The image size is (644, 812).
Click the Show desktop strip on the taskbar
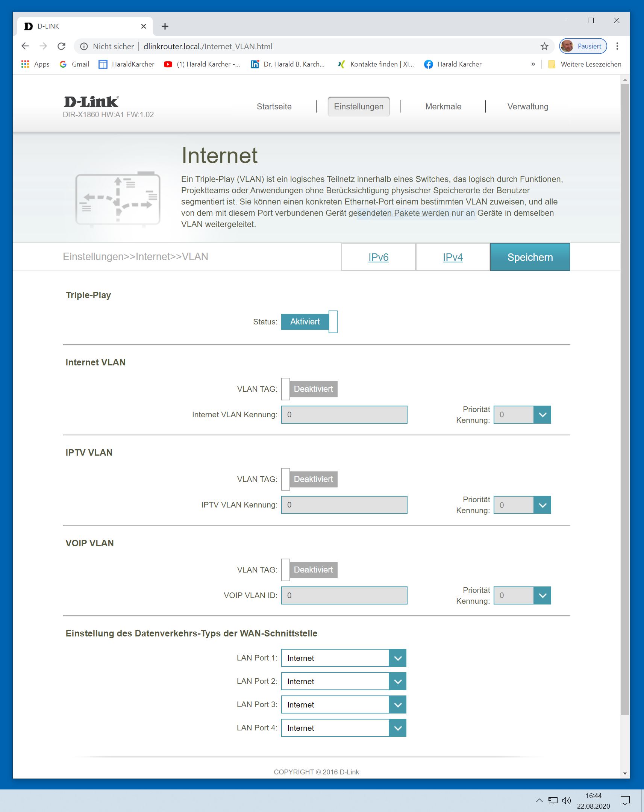pos(642,801)
